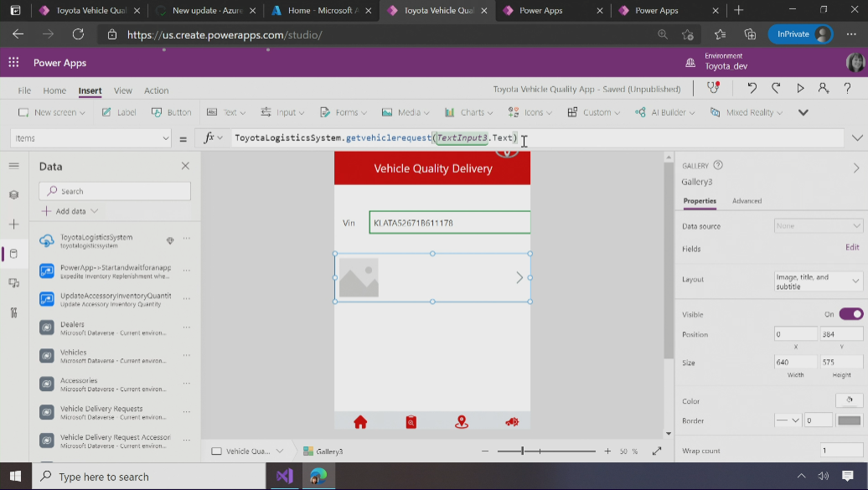Expand the Items property dropdown
868x490 pixels.
(165, 138)
